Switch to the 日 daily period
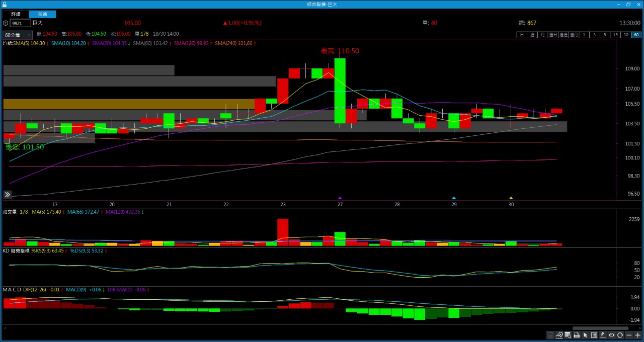 point(522,35)
